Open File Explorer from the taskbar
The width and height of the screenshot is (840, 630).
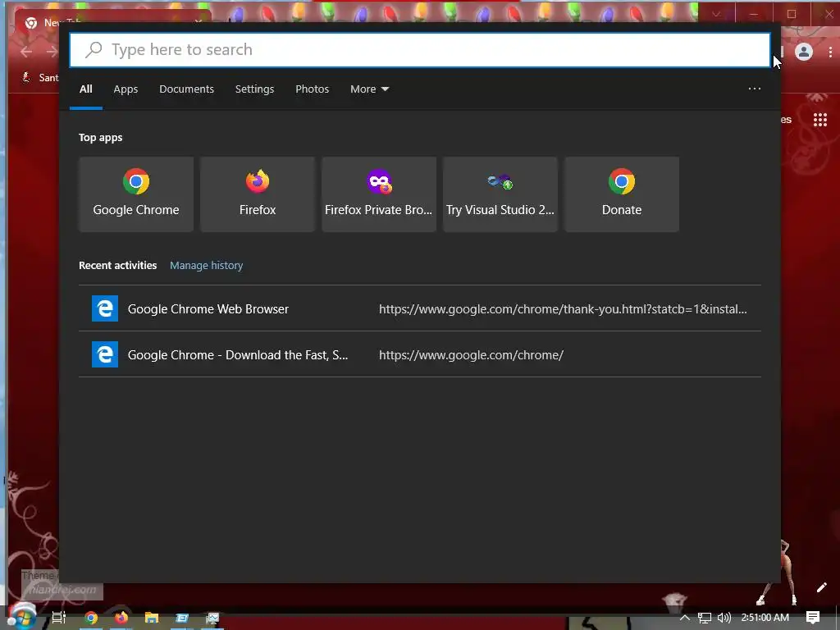[x=152, y=618]
